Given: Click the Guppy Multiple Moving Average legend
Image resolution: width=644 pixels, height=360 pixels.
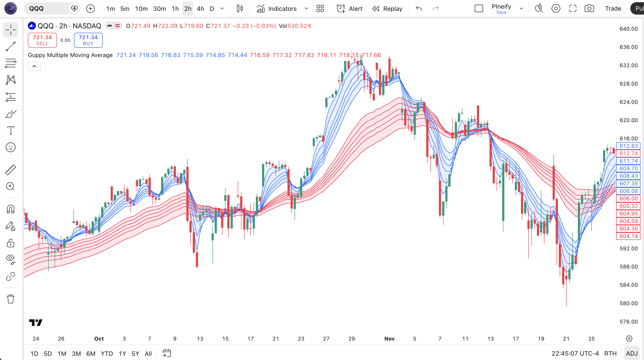Looking at the screenshot, I should (70, 55).
